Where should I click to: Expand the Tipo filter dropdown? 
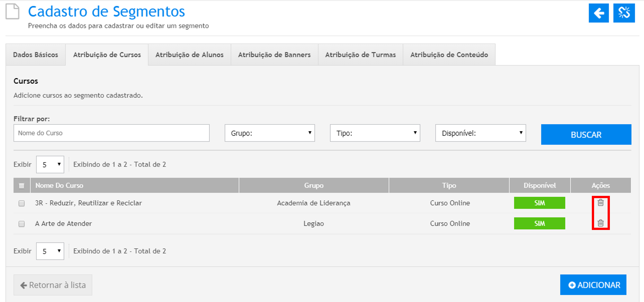(375, 133)
